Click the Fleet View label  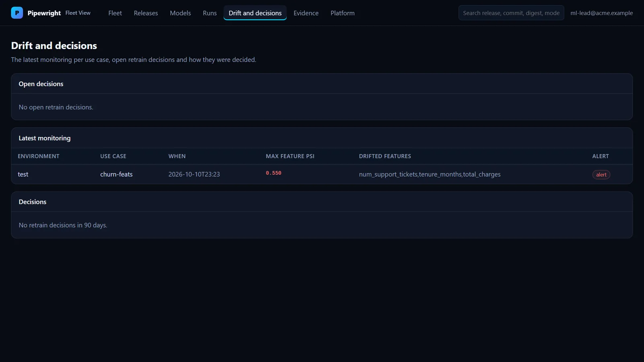78,13
